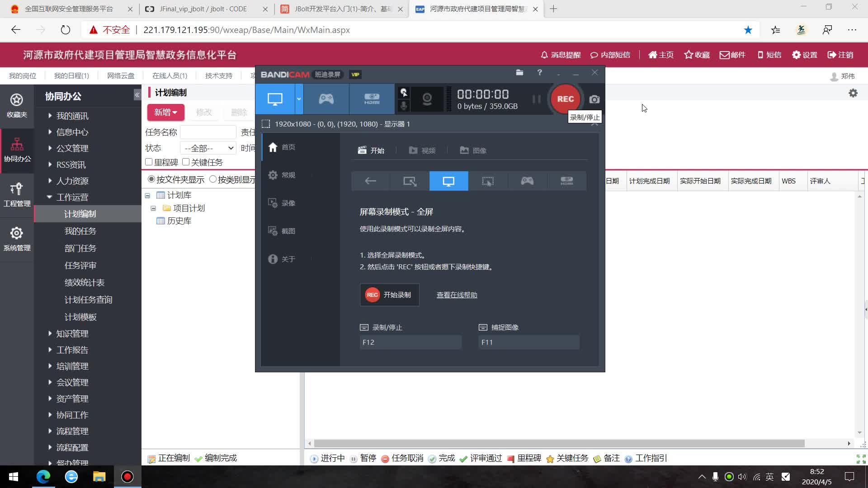Select around-mouse recording mode icon
Image resolution: width=868 pixels, height=488 pixels.
tap(488, 181)
